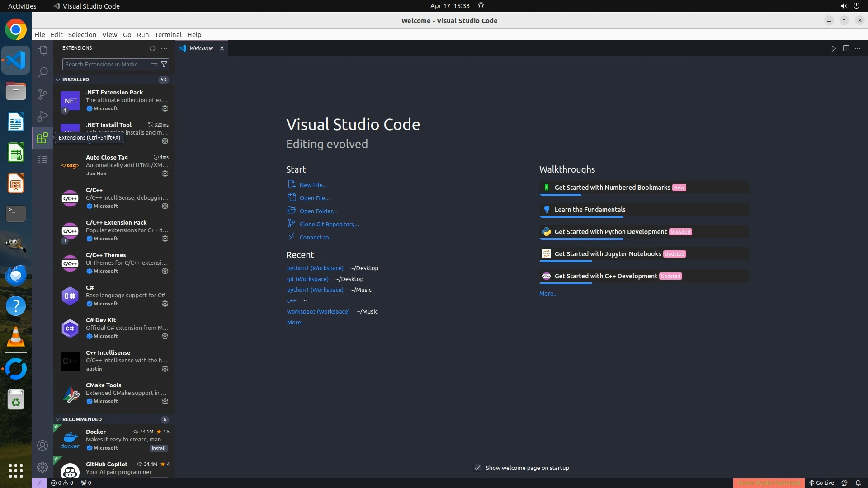
Task: Click Go Live in status bar
Action: pos(821,483)
